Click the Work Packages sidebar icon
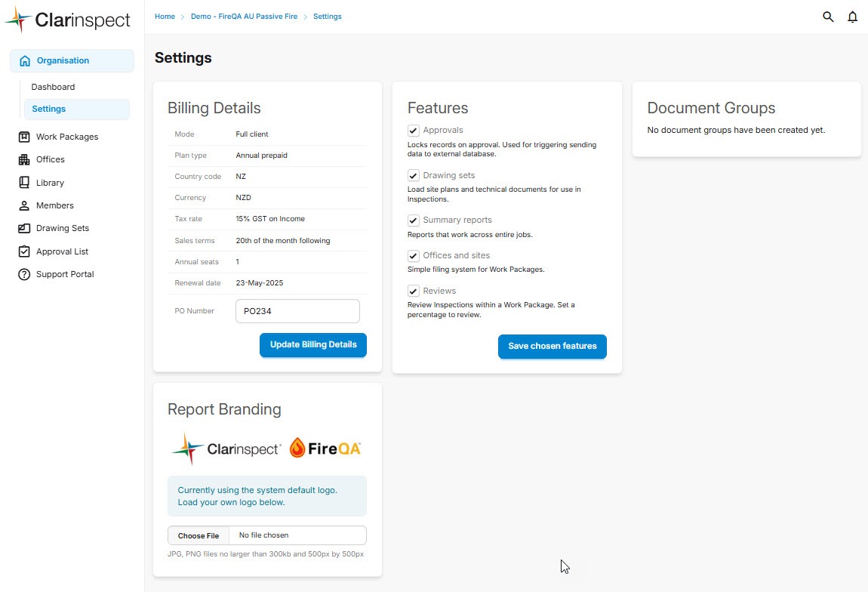 coord(23,137)
